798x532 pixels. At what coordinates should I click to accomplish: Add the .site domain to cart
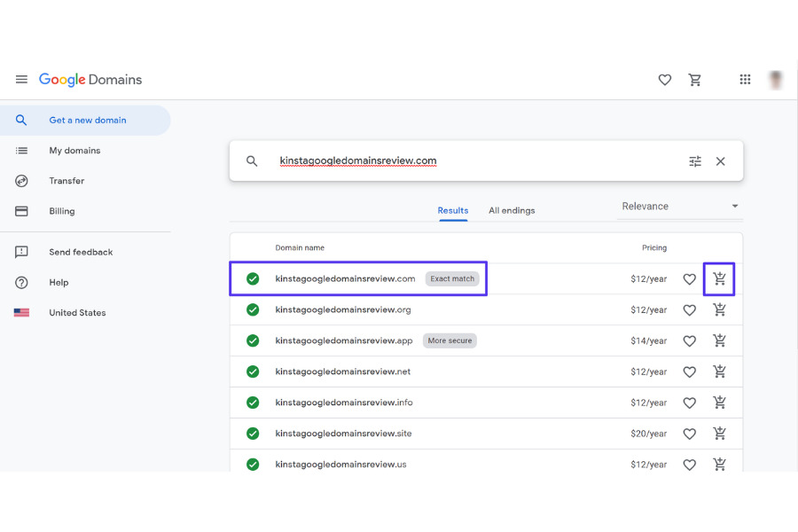(719, 434)
